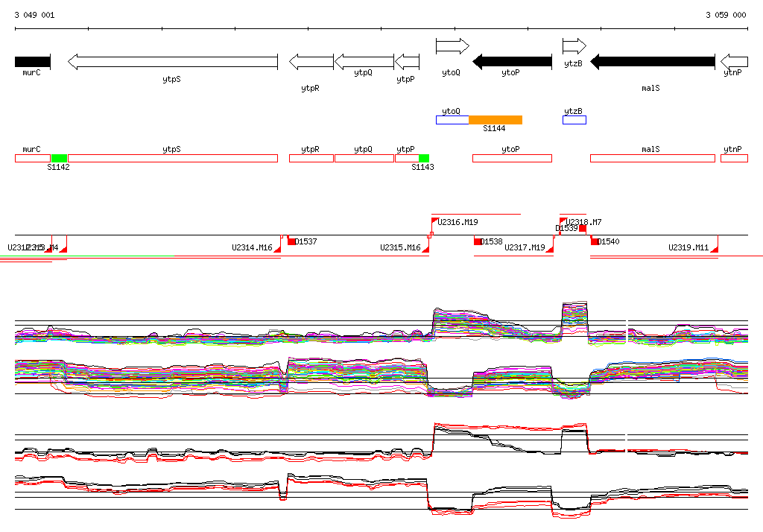
Task: Select the red-outlined ytoP box
Action: click(513, 158)
